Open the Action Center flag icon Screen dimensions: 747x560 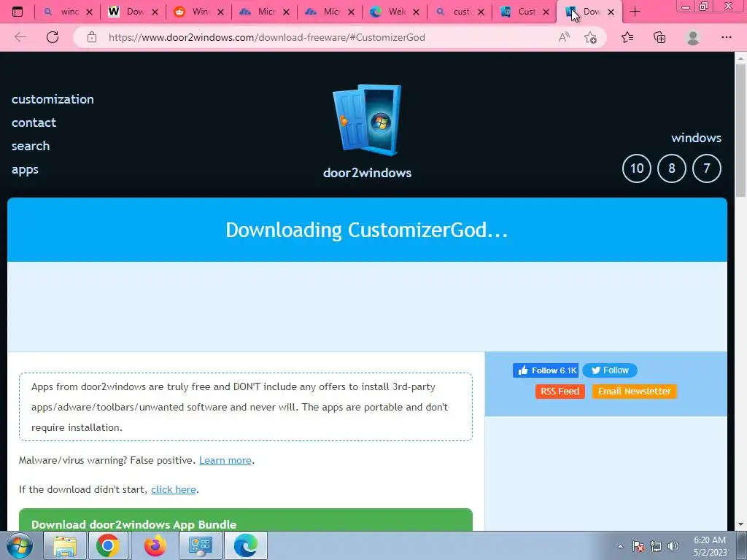638,546
